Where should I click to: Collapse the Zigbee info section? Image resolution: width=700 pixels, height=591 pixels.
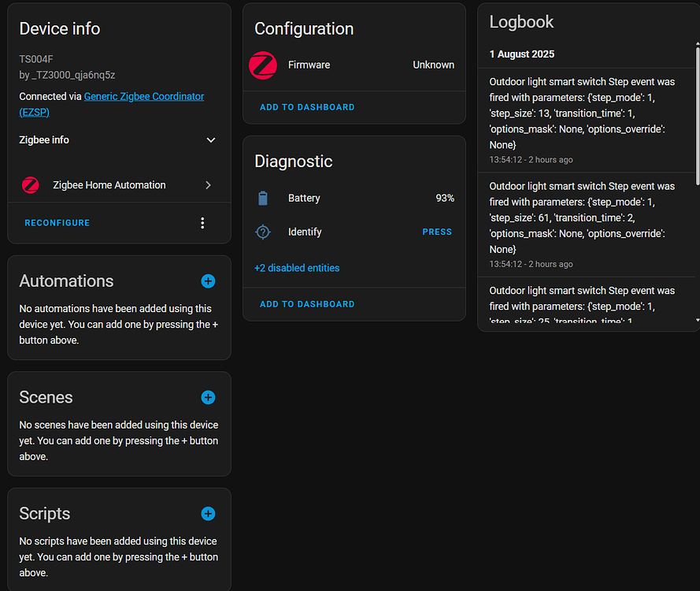click(x=210, y=139)
